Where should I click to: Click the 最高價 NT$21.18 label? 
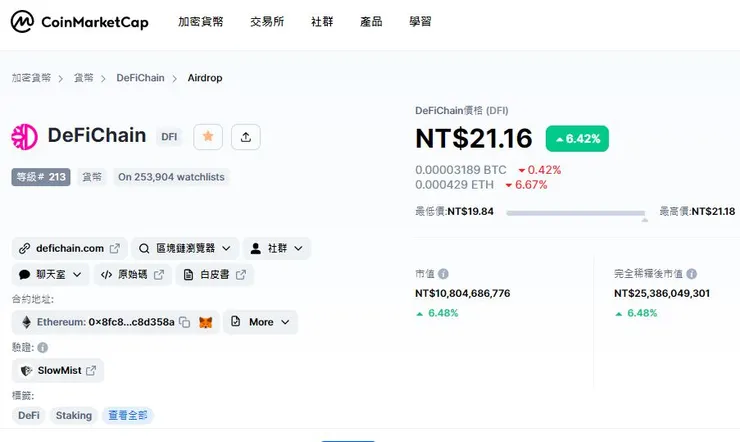(697, 211)
